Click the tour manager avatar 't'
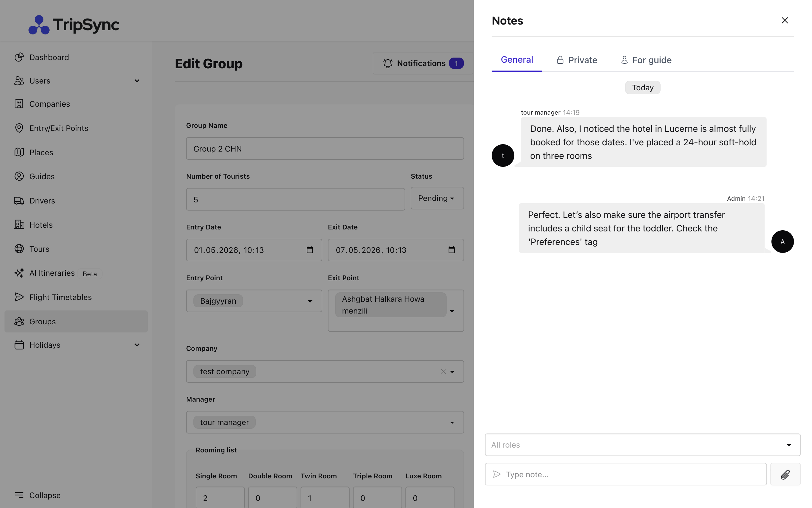 pyautogui.click(x=503, y=156)
